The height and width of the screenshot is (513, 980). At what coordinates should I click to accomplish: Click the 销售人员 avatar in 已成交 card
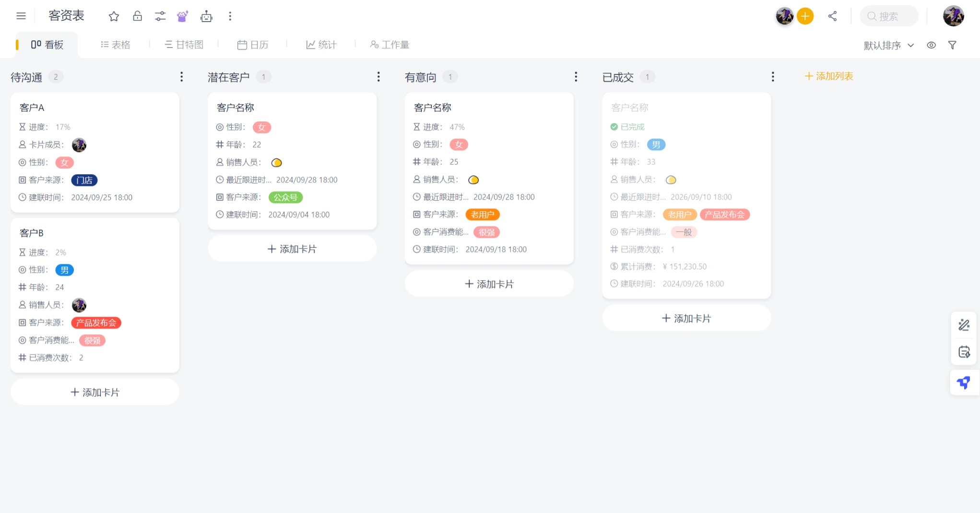[671, 180]
